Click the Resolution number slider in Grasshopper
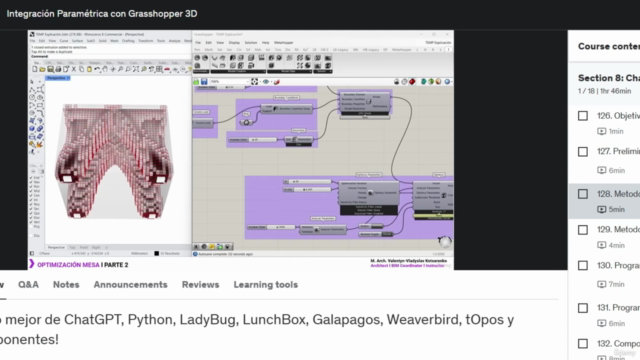 click(252, 140)
